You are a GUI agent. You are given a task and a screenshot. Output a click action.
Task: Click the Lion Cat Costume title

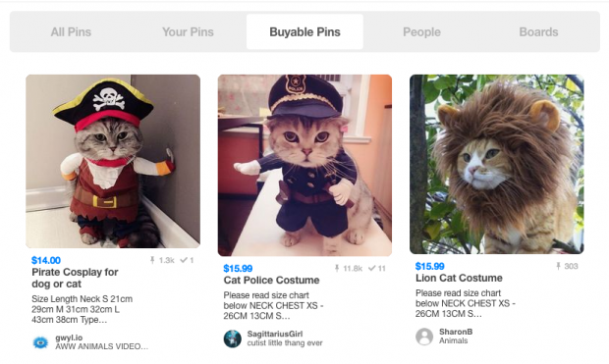point(459,278)
